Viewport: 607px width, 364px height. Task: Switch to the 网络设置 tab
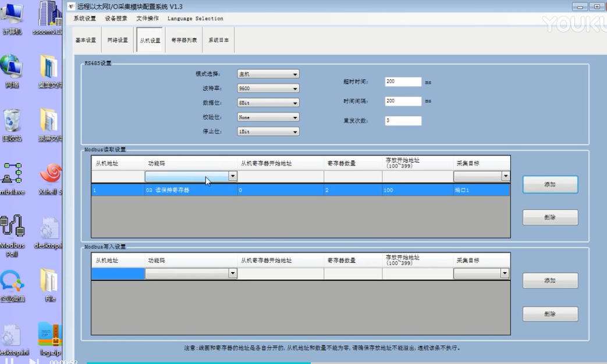(118, 41)
